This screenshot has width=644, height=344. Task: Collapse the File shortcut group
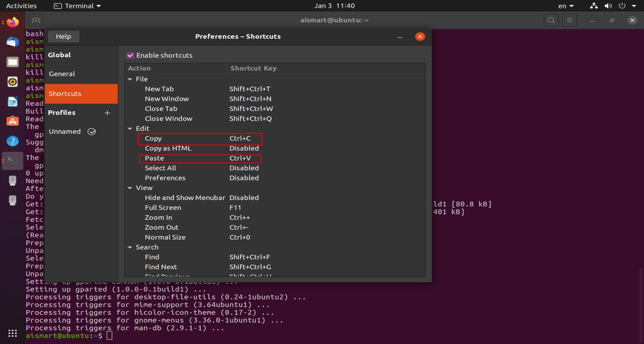click(x=130, y=79)
